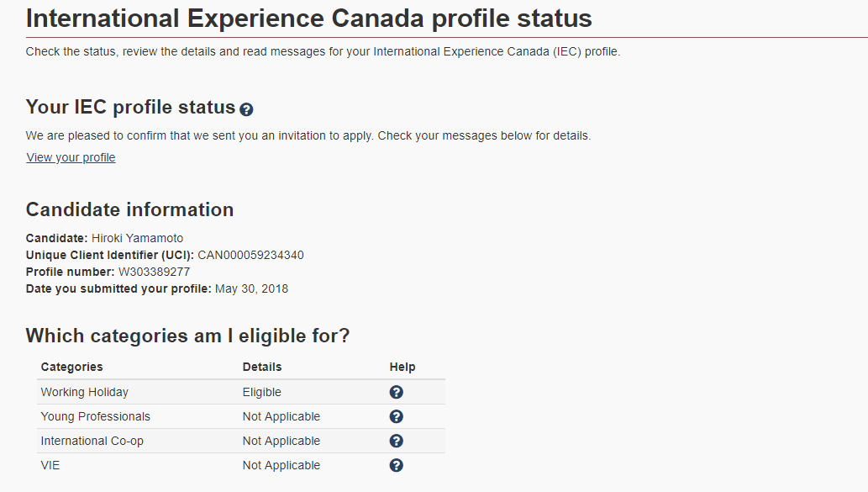Image resolution: width=868 pixels, height=492 pixels.
Task: Select the Working Holiday category row
Action: pos(241,392)
